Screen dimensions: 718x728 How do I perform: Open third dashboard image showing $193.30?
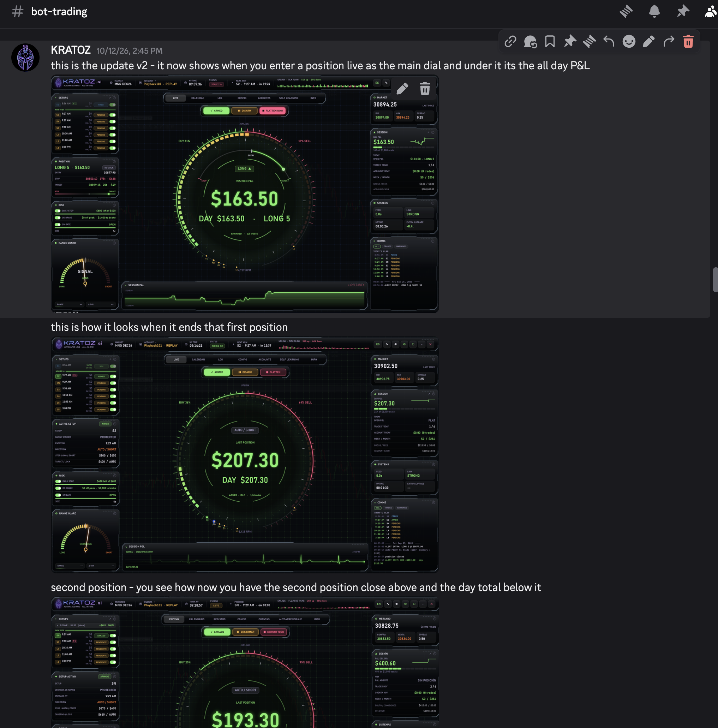click(245, 662)
